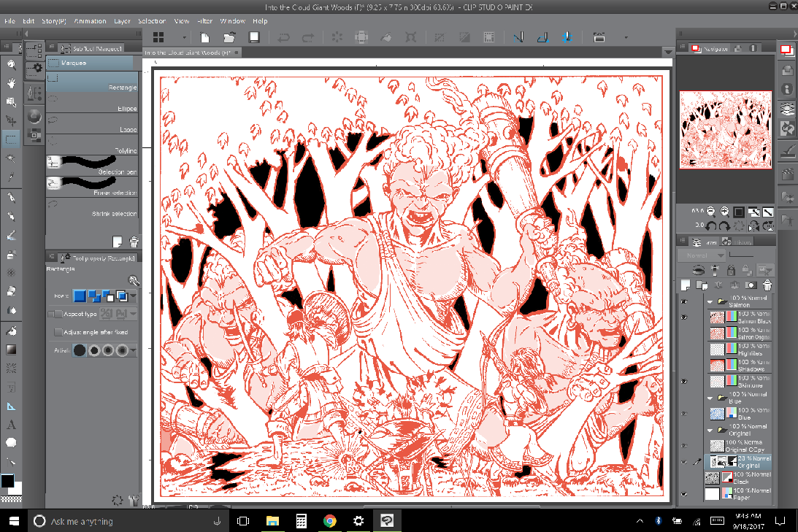Click the Clip Studio grid launcher icon

click(x=158, y=37)
